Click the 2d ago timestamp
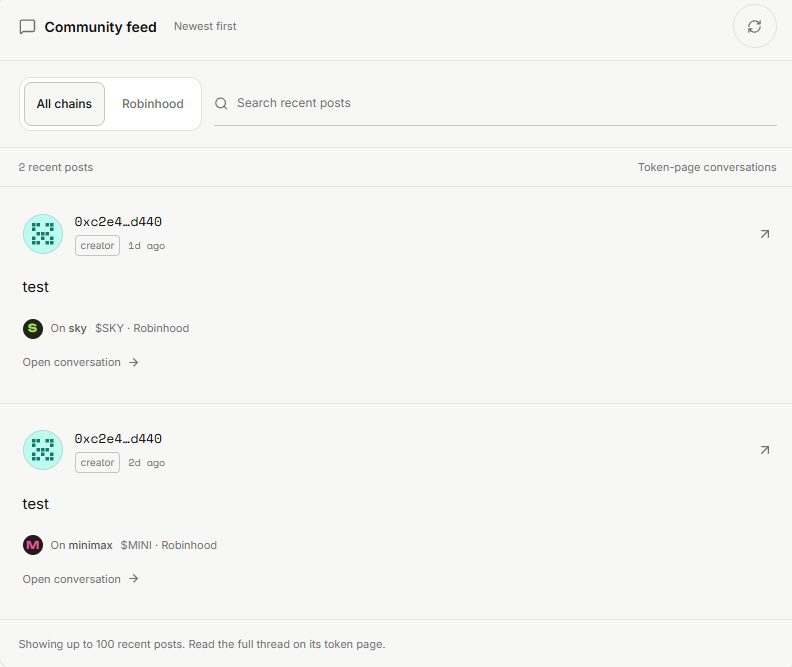The width and height of the screenshot is (792, 667). [x=146, y=463]
